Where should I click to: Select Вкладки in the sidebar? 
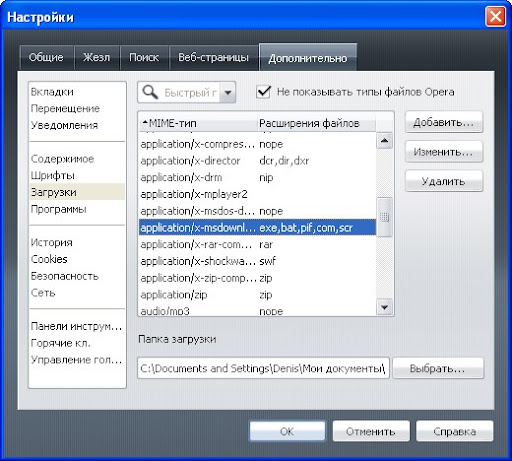pos(77,92)
